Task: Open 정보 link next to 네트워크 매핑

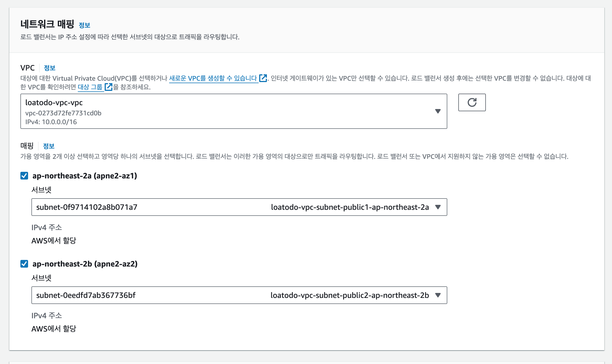Action: pos(84,25)
